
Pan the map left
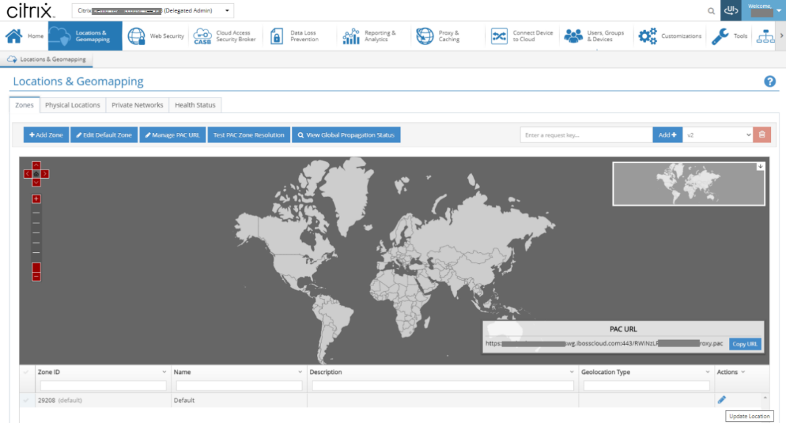coord(28,174)
